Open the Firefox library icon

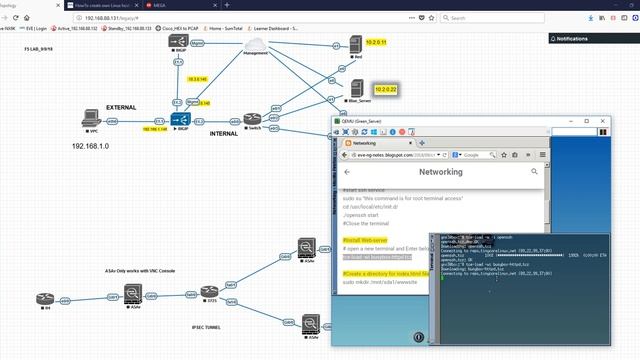(602, 18)
